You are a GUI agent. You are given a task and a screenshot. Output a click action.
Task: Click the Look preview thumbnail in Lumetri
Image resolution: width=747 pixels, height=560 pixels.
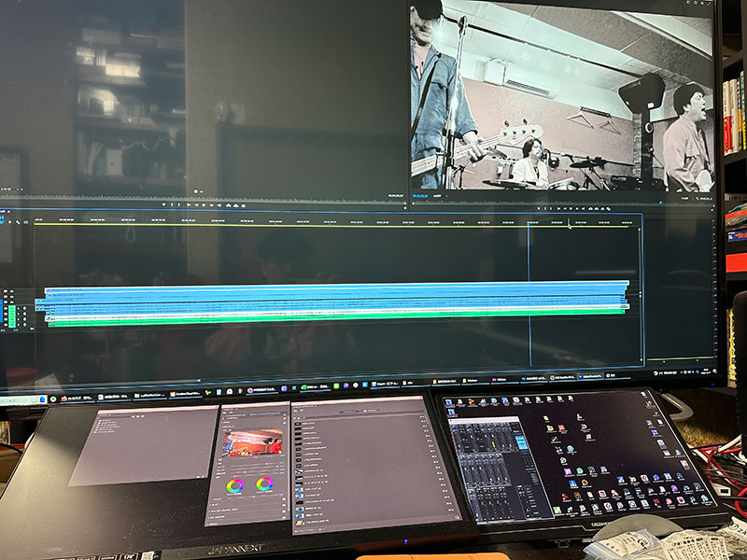(x=252, y=442)
